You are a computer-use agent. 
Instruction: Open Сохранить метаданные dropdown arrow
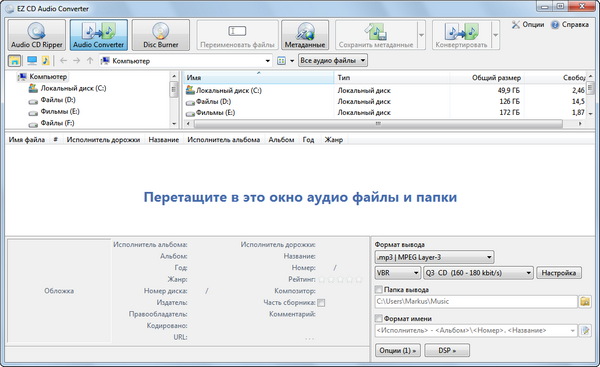(421, 35)
